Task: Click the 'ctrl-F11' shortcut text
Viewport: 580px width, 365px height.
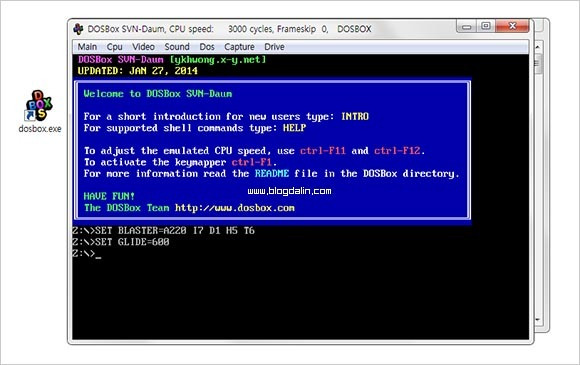Action: coord(323,151)
